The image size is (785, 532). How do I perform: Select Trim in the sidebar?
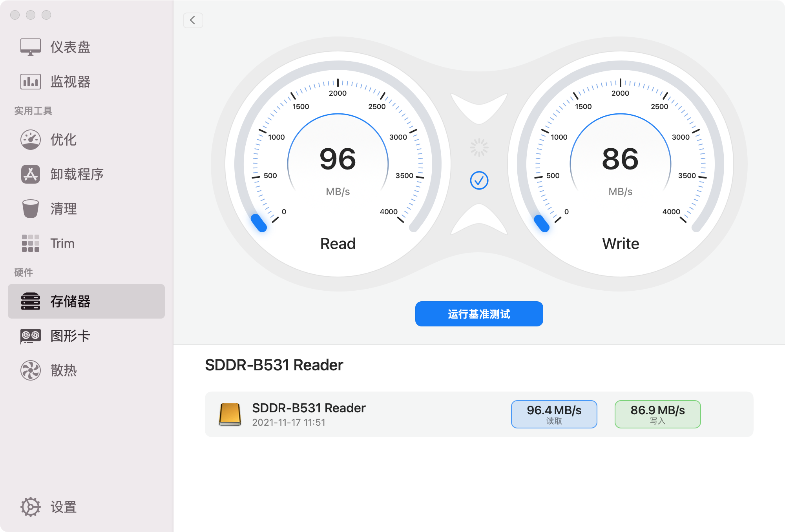[86, 243]
